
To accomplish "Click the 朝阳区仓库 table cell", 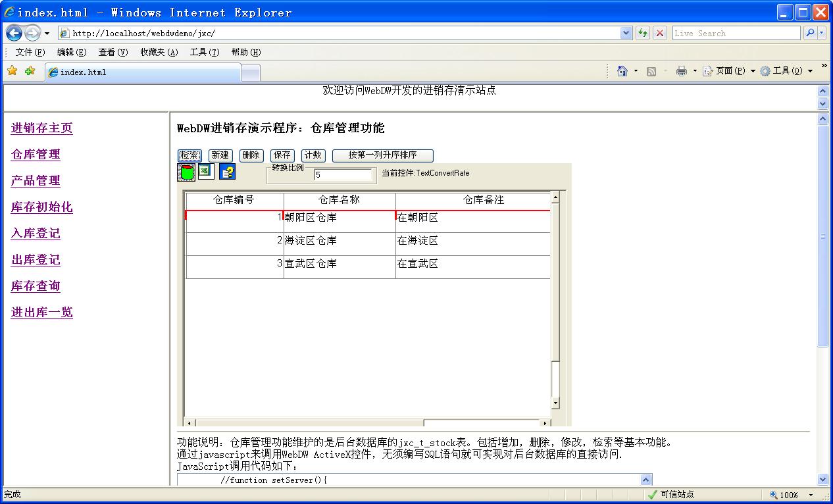I will [340, 221].
